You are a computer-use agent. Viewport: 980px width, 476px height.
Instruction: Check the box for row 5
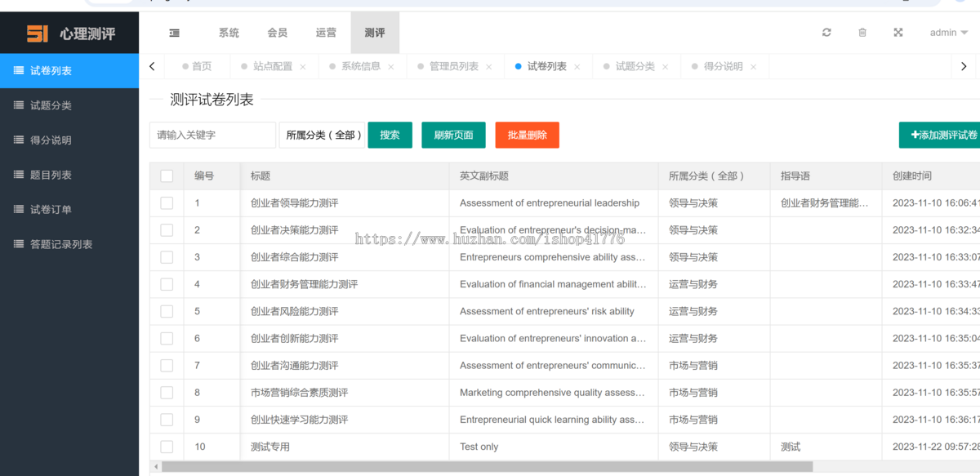[x=167, y=311]
